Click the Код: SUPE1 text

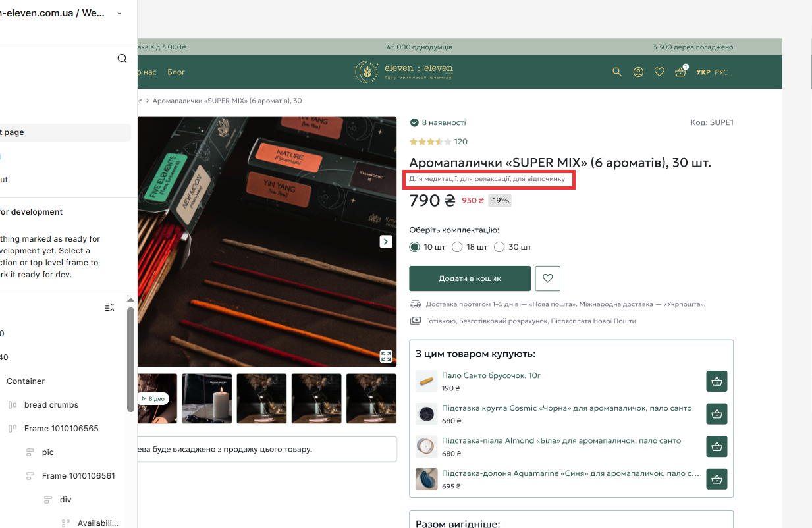712,122
